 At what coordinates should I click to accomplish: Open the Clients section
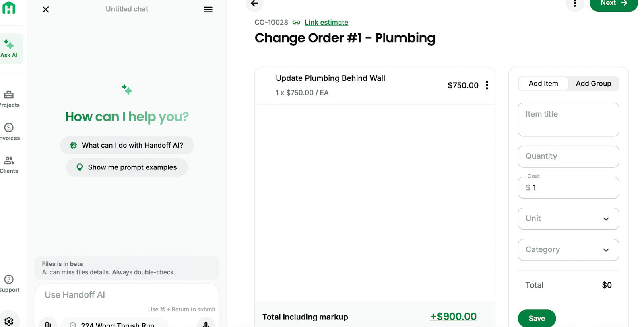(x=9, y=165)
